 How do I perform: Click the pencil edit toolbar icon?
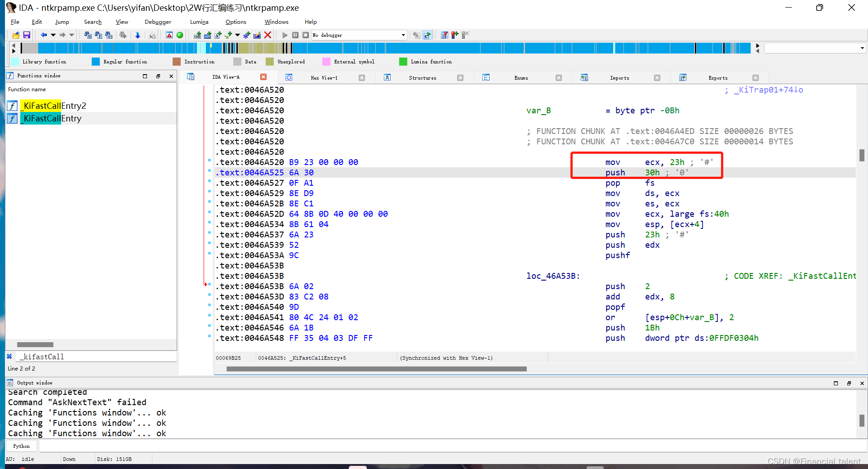click(x=257, y=35)
